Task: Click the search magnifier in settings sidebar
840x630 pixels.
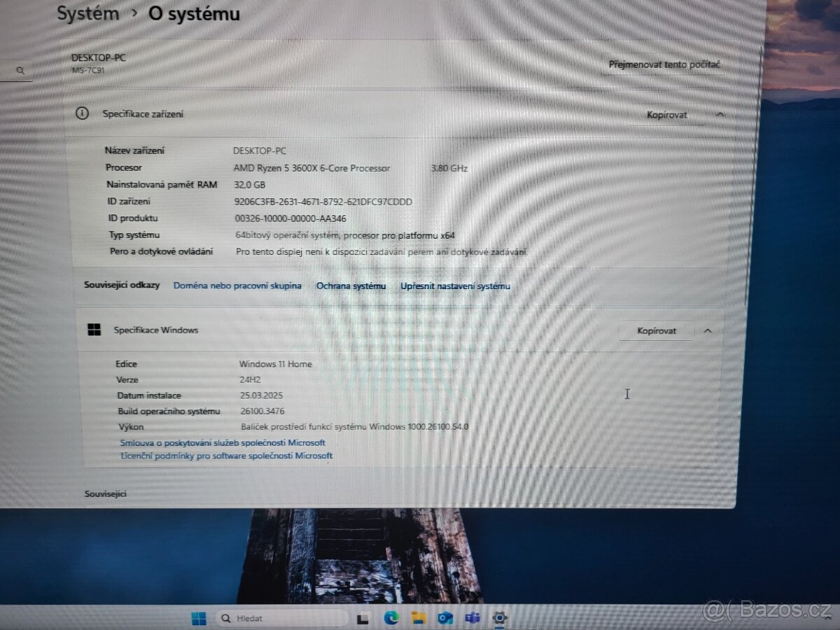Action: (x=20, y=70)
